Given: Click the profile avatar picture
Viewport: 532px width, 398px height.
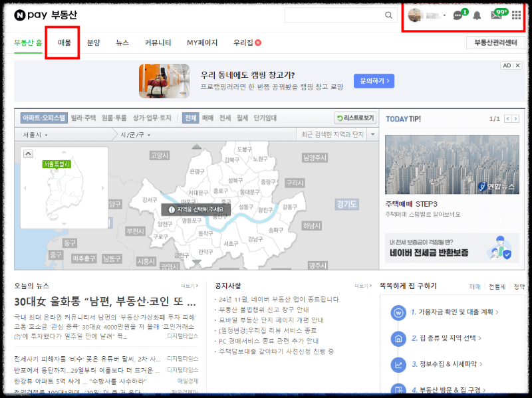Looking at the screenshot, I should pyautogui.click(x=414, y=15).
